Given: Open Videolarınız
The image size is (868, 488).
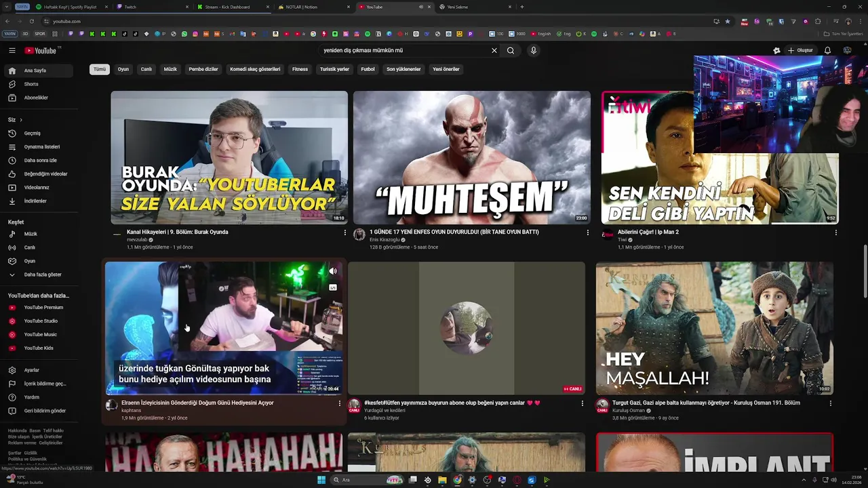Looking at the screenshot, I should [39, 187].
